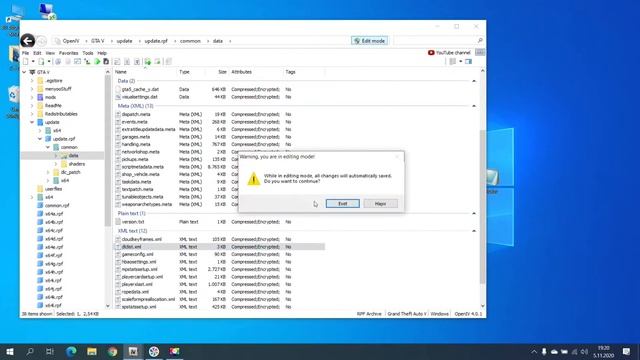
Task: Click the greyed forward navigation arrow
Action: tap(42, 41)
